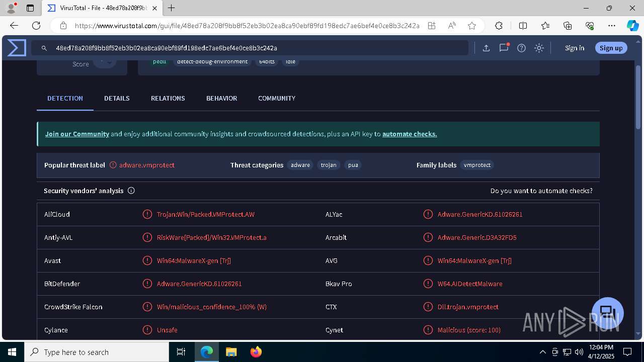The width and height of the screenshot is (644, 362).
Task: Click the Join our Community link
Action: [77, 134]
